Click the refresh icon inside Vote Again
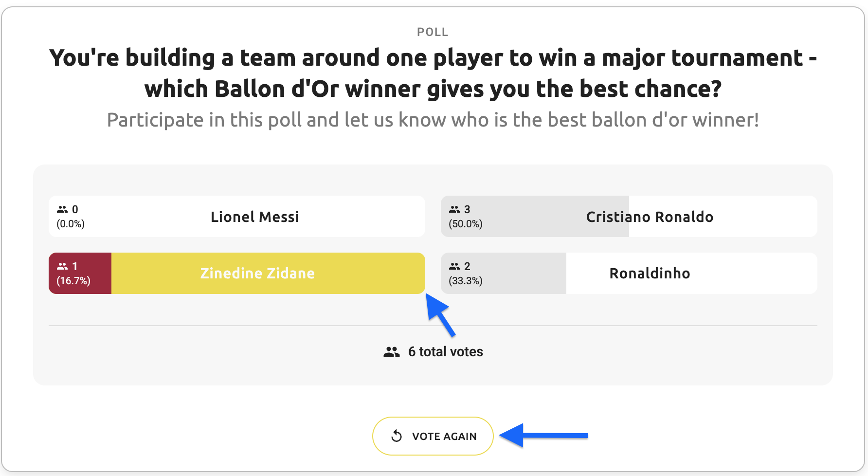868x476 pixels. click(397, 436)
